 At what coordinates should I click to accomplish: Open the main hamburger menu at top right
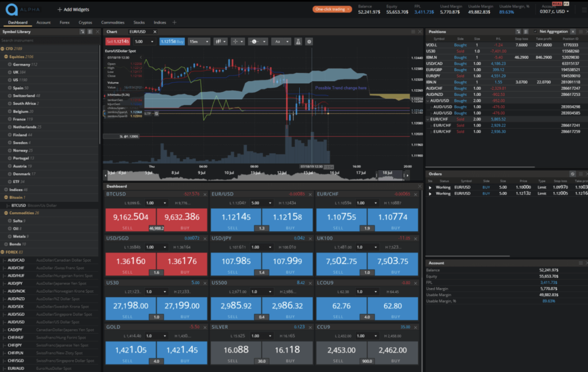(x=584, y=10)
